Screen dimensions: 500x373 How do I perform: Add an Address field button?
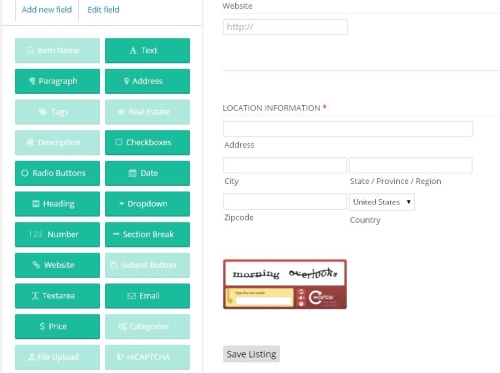147,81
